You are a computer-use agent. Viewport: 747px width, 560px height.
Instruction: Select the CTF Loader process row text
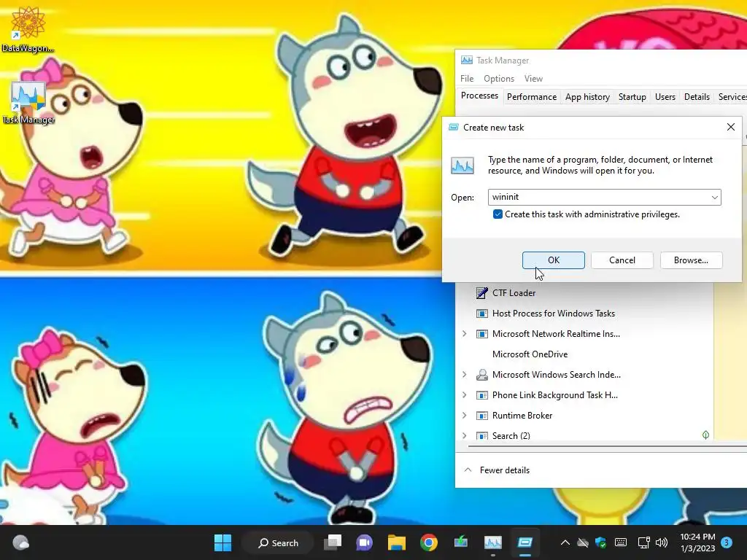[x=514, y=293]
